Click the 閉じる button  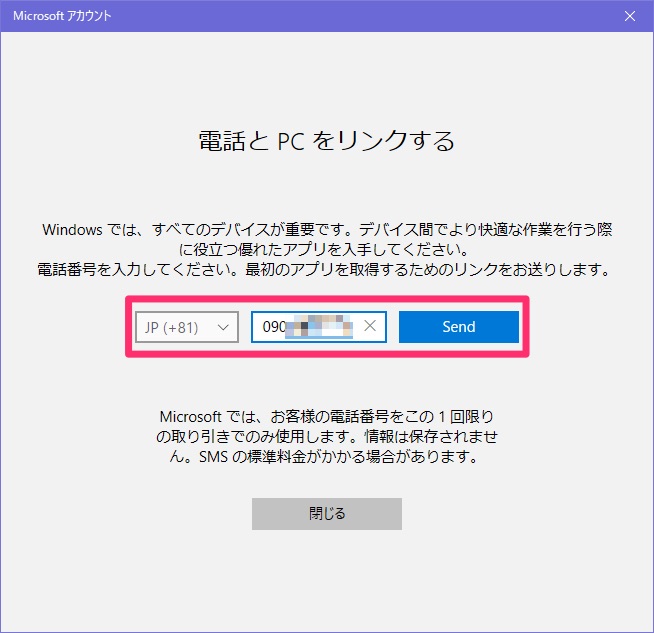[327, 514]
